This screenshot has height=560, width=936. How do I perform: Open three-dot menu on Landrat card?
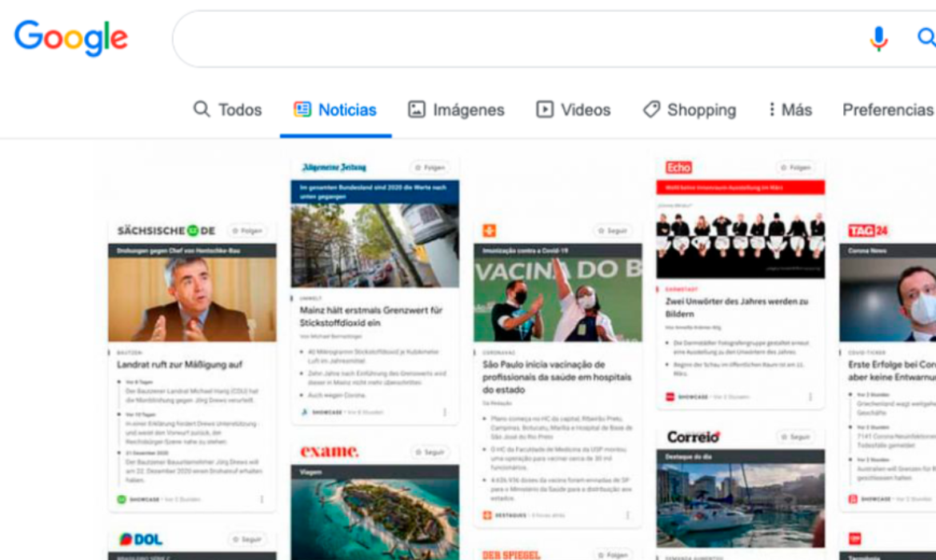click(x=262, y=499)
